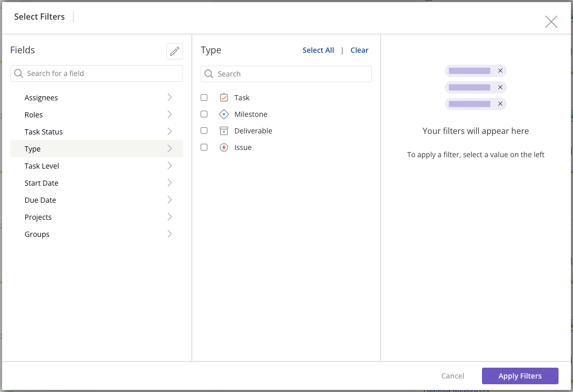Check the Milestone checkbox
573x392 pixels.
click(x=204, y=114)
